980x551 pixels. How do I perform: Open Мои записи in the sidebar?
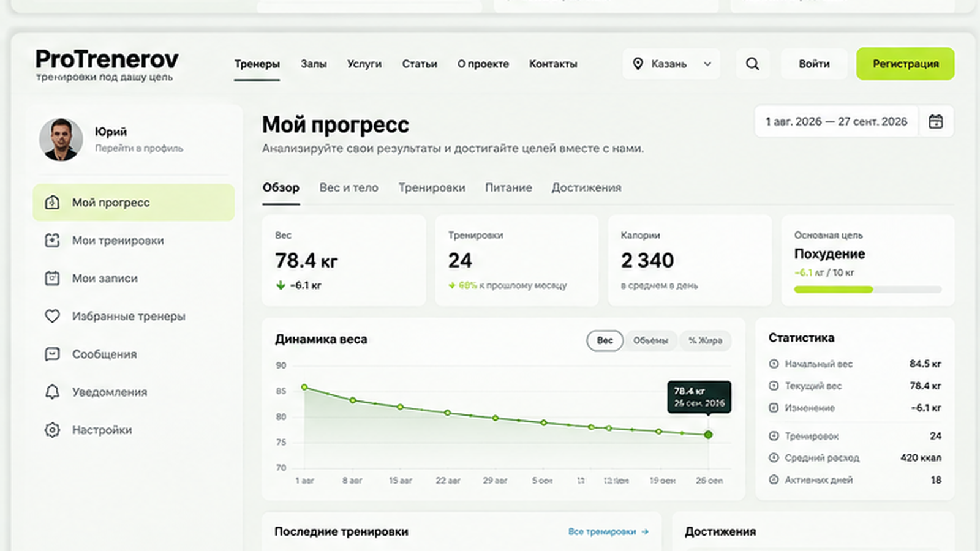[x=134, y=278]
